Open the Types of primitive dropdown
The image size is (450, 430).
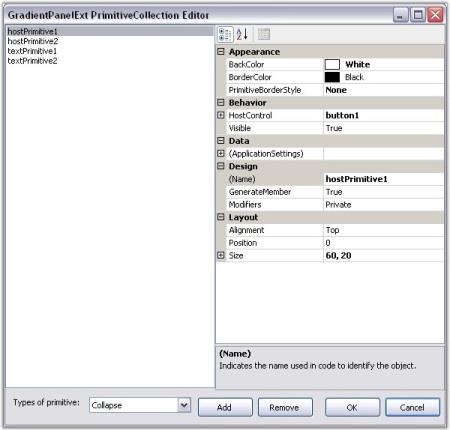coord(184,405)
